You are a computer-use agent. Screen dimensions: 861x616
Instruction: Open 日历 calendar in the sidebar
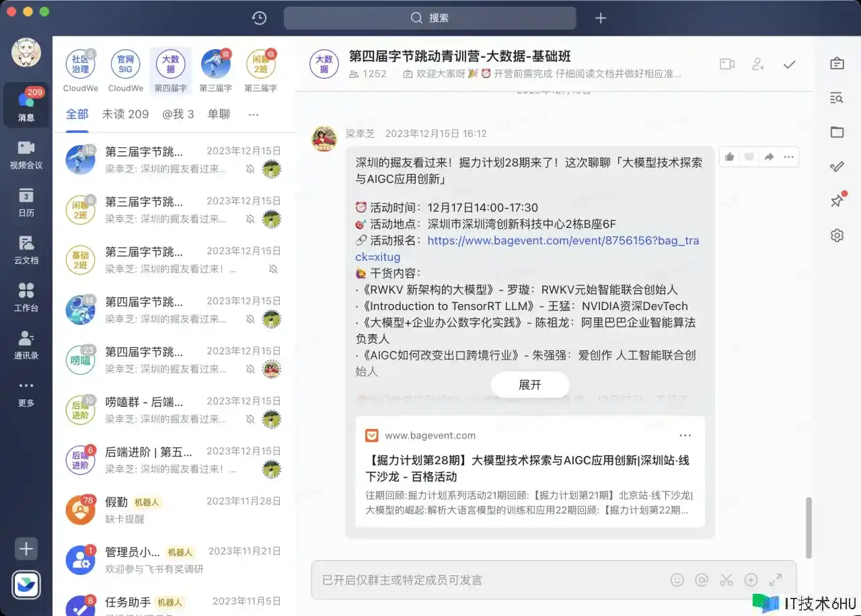point(26,202)
